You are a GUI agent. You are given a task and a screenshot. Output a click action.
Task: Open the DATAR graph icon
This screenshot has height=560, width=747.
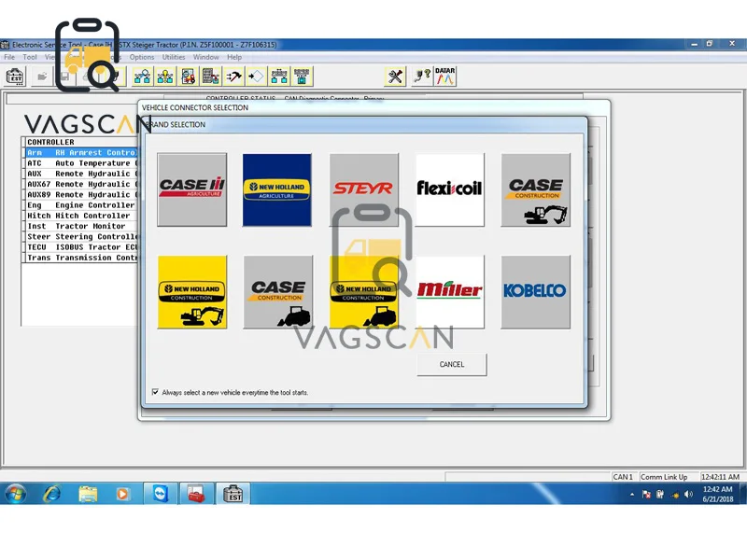coord(445,77)
